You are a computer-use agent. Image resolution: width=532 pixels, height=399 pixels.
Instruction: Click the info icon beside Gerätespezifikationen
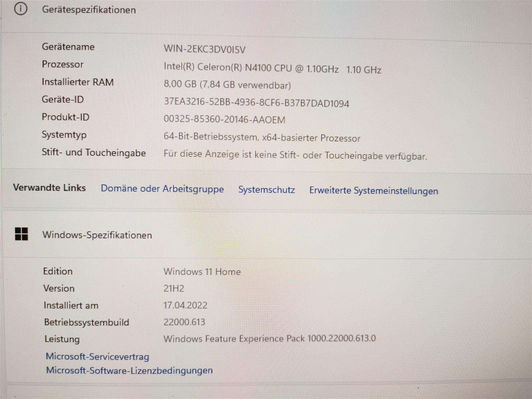(20, 9)
